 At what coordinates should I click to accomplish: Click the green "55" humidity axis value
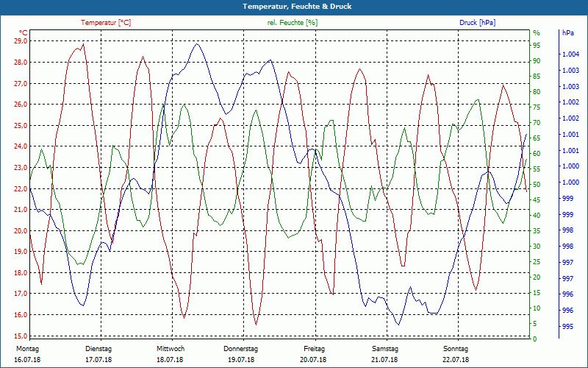click(x=537, y=169)
